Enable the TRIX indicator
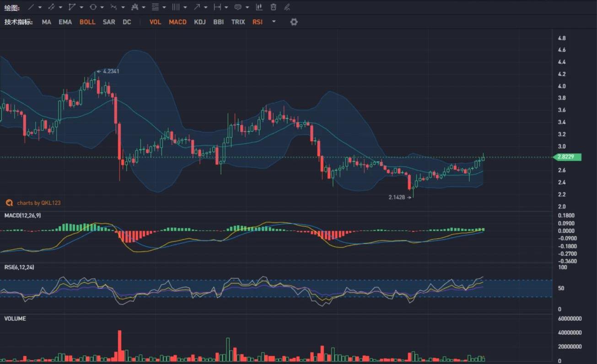This screenshot has height=364, width=597. coord(238,22)
